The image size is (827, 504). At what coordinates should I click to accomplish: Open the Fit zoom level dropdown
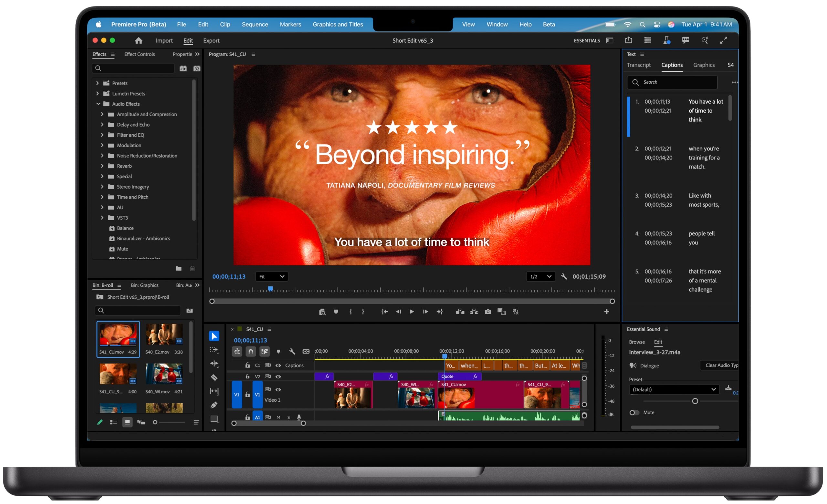[x=271, y=276]
